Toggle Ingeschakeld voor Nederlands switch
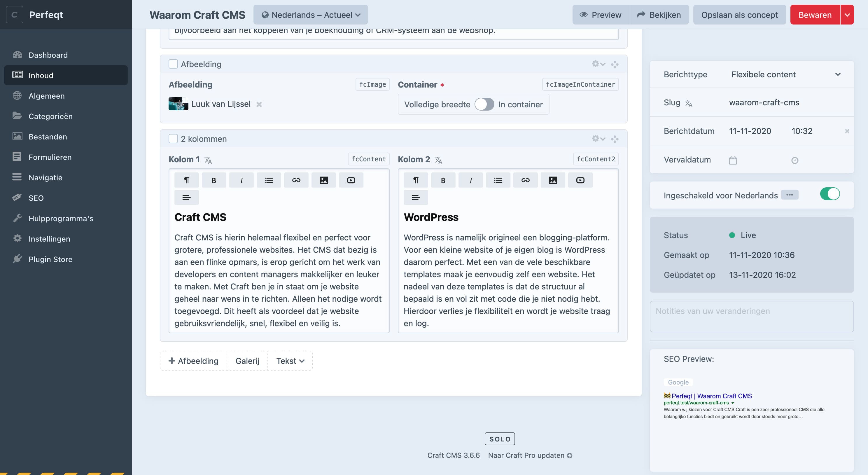This screenshot has height=475, width=868. pyautogui.click(x=830, y=194)
